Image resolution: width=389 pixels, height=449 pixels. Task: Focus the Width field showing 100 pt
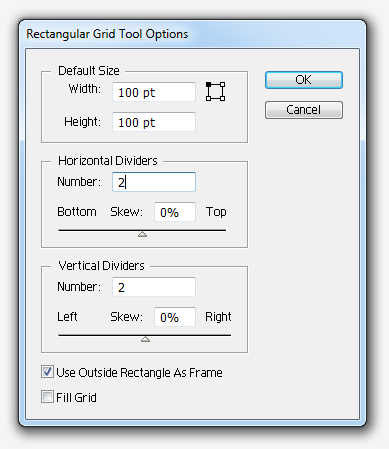(x=154, y=92)
